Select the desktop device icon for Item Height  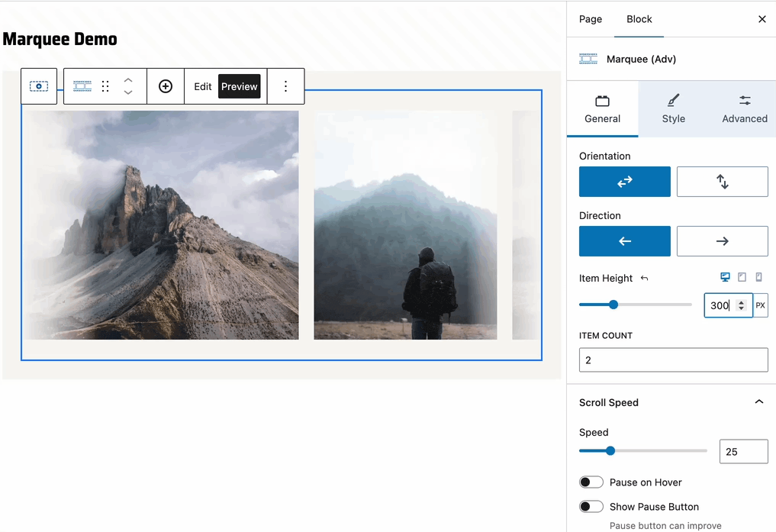pos(725,278)
